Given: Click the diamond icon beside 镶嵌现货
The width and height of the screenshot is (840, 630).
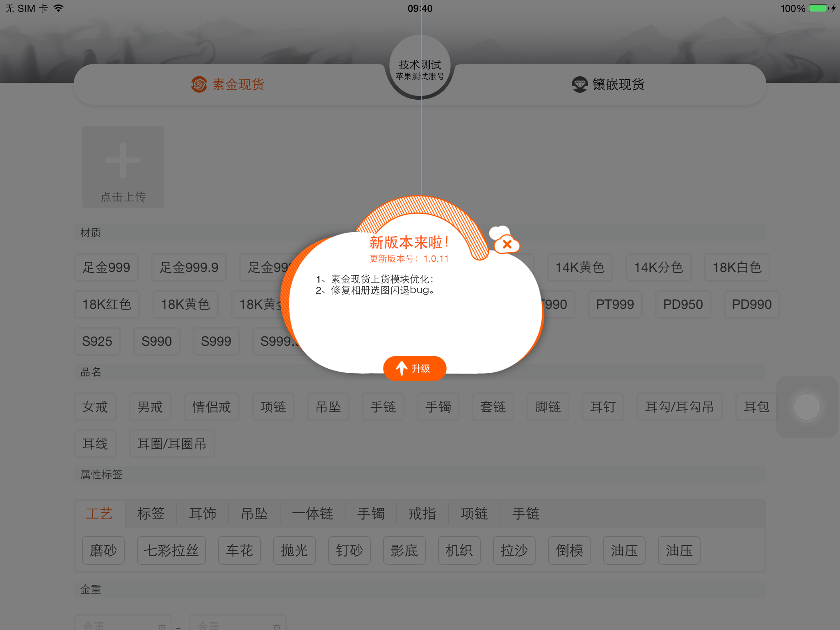Looking at the screenshot, I should point(580,84).
